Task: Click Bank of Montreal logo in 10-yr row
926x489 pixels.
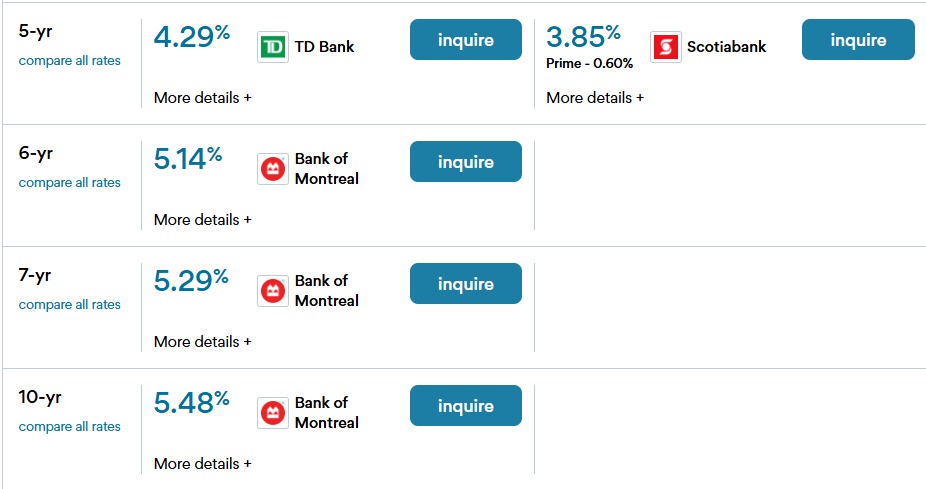Action: [273, 413]
